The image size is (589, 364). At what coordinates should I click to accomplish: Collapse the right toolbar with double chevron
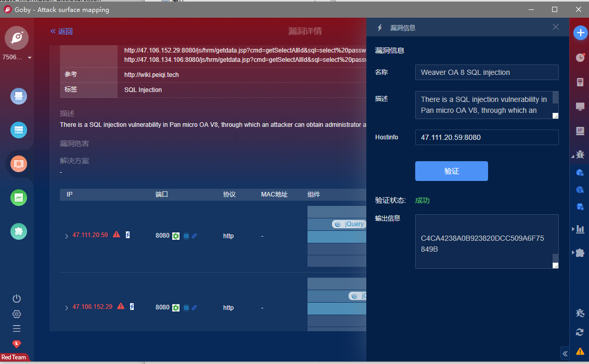point(565,354)
